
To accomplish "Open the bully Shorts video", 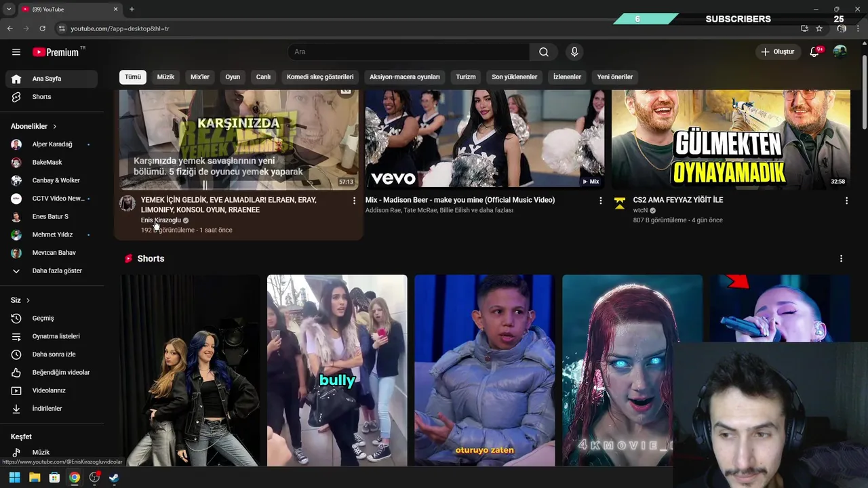I will coord(337,371).
